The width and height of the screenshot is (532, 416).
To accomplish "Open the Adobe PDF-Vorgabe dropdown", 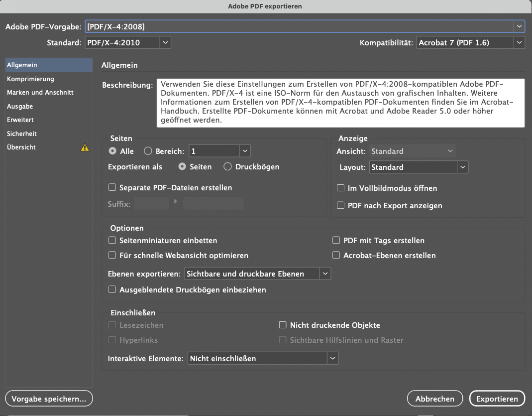I will [519, 26].
